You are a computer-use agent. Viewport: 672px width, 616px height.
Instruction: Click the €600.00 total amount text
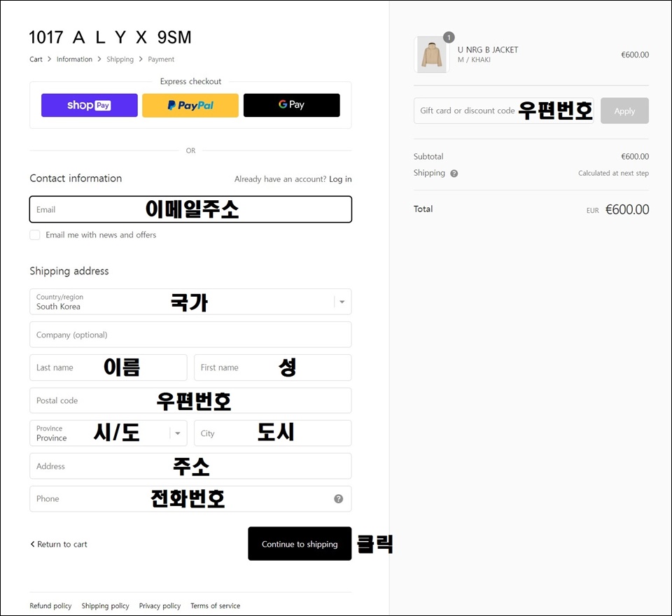click(x=627, y=209)
